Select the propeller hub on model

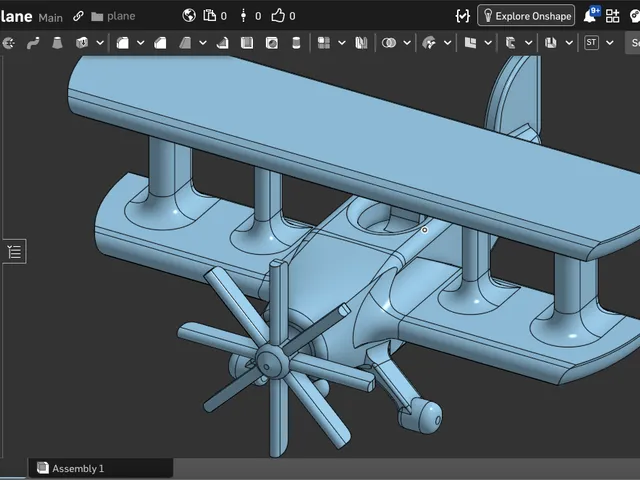click(273, 361)
